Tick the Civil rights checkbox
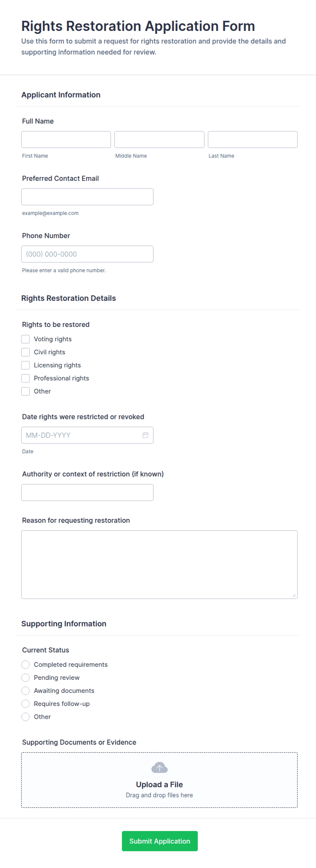The height and width of the screenshot is (868, 316). click(x=25, y=352)
